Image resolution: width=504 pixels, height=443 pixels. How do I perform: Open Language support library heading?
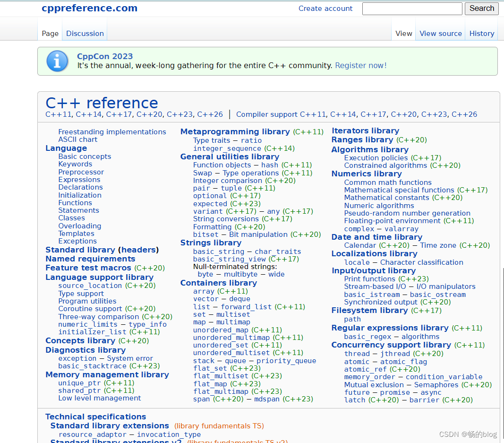100,278
